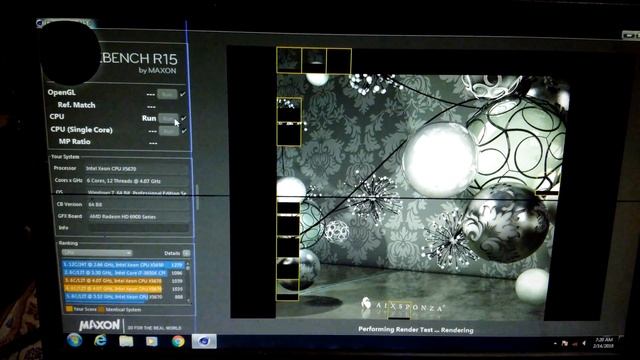640x360 pixels.
Task: Select ranking entry scoring 1279
Action: click(123, 265)
